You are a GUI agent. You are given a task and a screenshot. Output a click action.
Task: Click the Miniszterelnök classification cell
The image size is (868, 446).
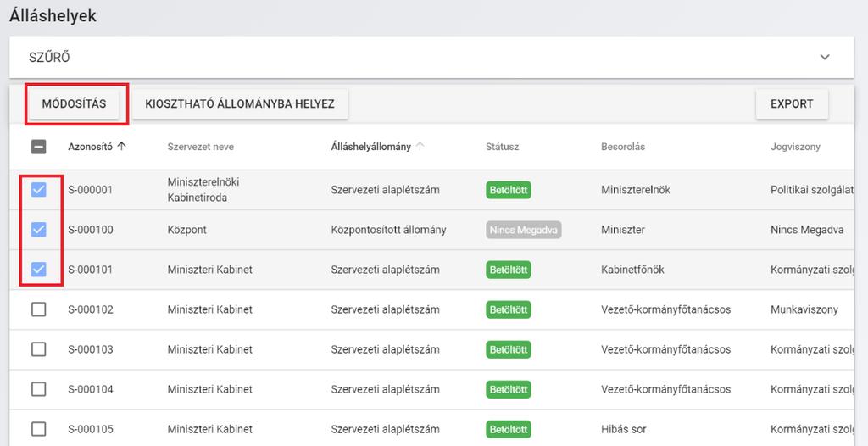(x=636, y=190)
